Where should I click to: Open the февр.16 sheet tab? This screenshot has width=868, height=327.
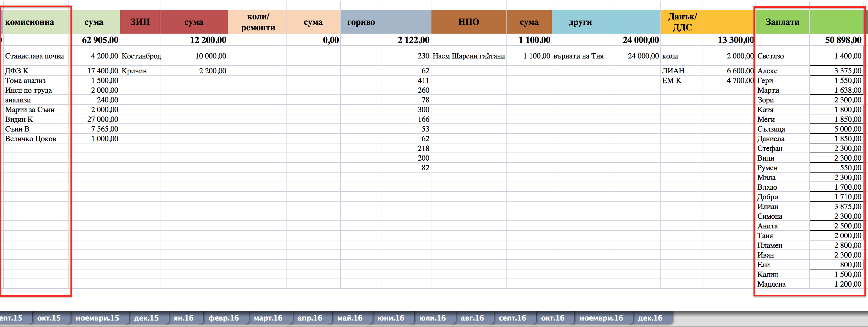pyautogui.click(x=223, y=318)
